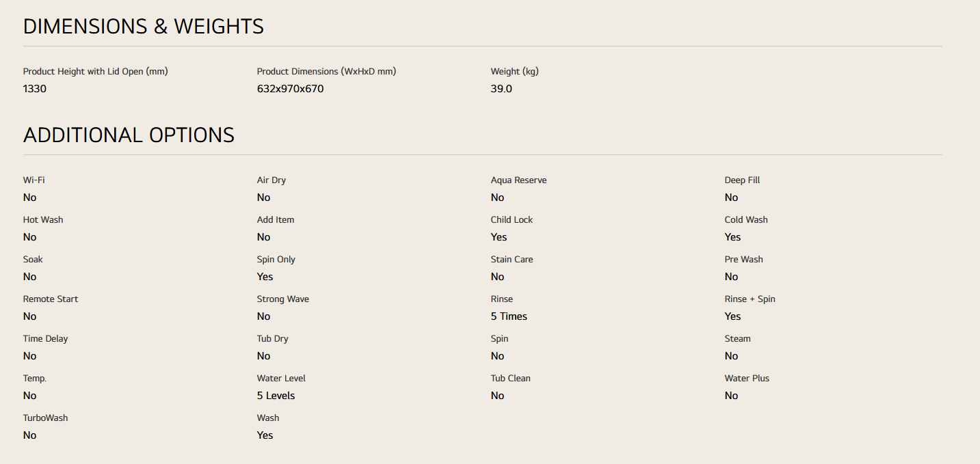The width and height of the screenshot is (980, 464).
Task: Click the Stain Care label
Action: pyautogui.click(x=512, y=260)
